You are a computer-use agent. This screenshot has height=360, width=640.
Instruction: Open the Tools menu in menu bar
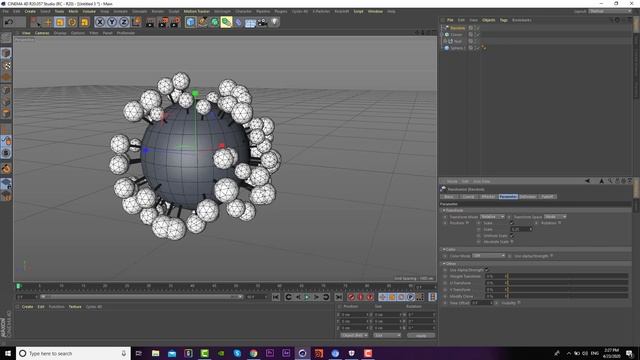tap(59, 11)
